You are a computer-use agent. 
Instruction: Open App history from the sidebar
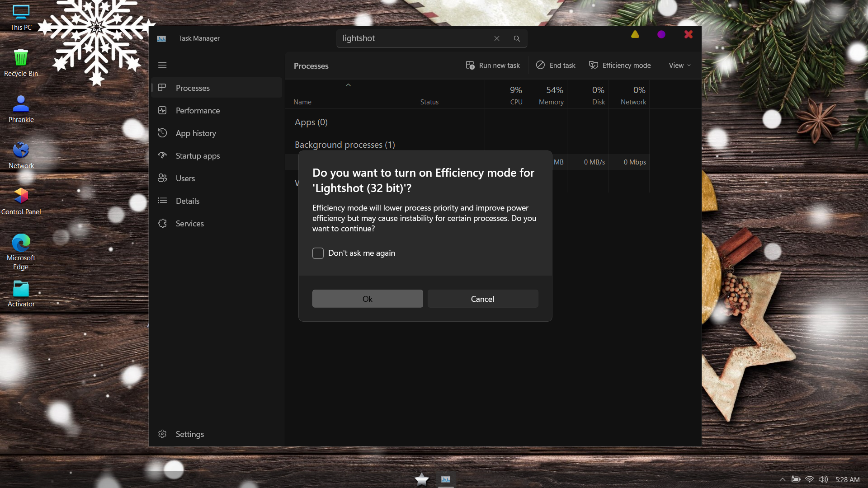196,133
